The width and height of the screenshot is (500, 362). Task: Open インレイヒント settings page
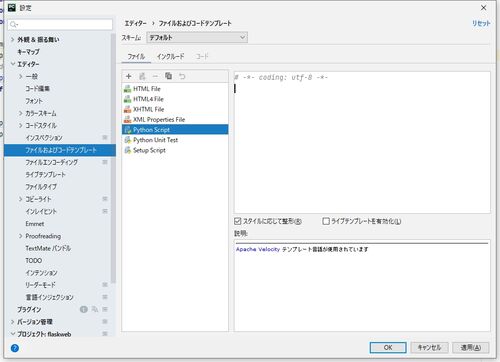point(41,211)
